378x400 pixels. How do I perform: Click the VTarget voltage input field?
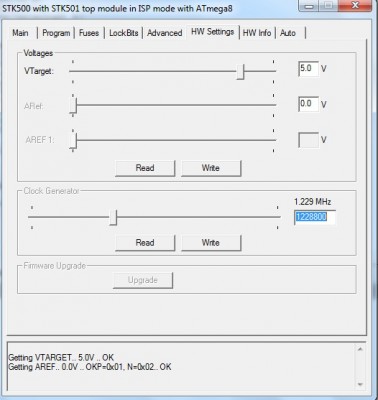tap(308, 69)
